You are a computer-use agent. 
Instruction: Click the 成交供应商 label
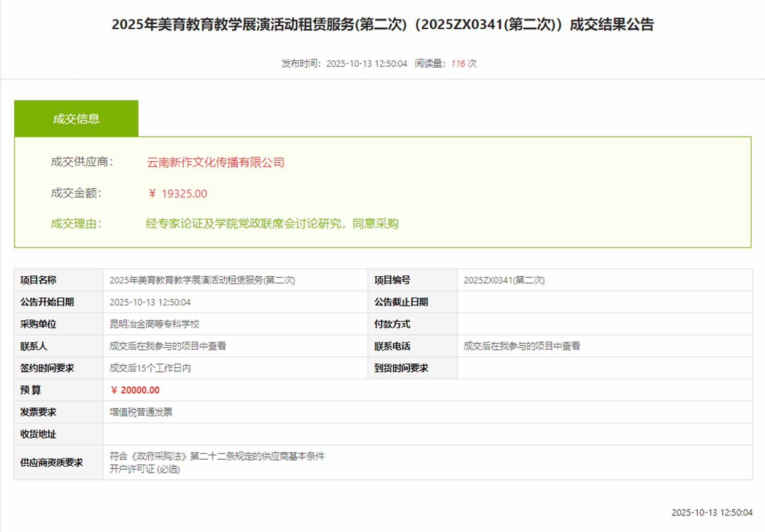pyautogui.click(x=82, y=162)
